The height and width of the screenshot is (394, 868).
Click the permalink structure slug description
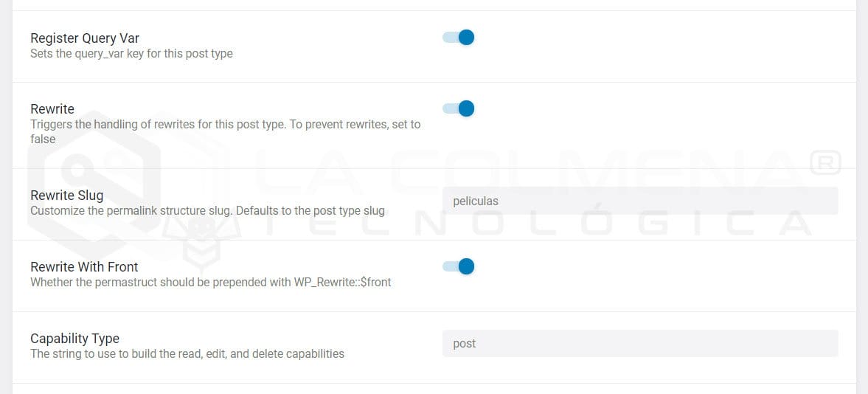[x=207, y=211]
